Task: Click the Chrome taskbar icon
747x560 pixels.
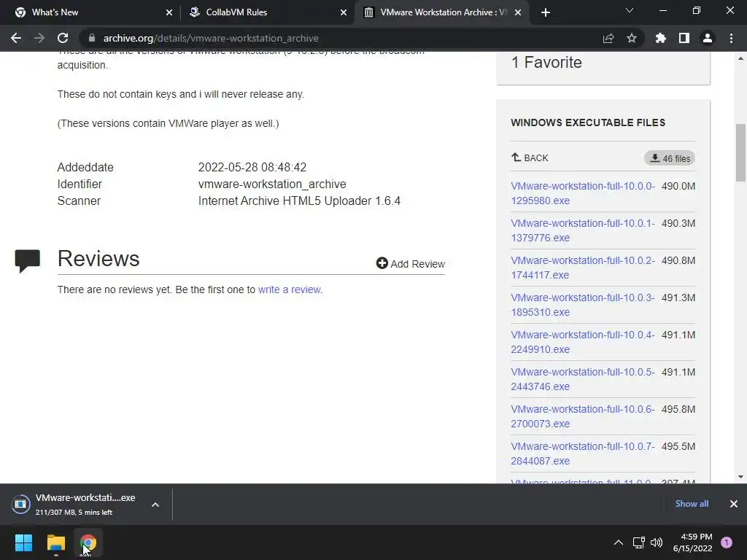Action: point(88,542)
